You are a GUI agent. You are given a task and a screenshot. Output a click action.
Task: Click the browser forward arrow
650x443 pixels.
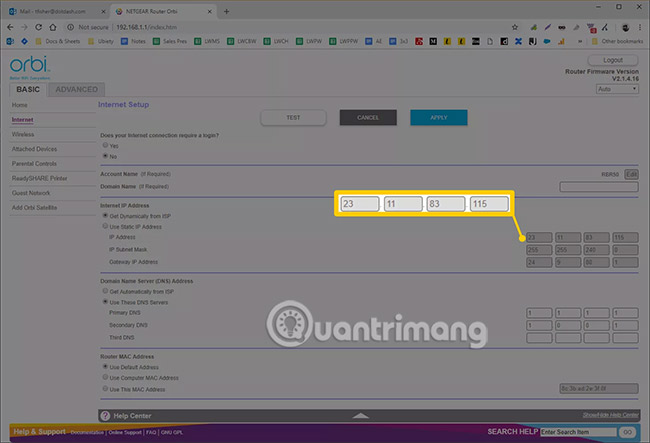(x=24, y=27)
